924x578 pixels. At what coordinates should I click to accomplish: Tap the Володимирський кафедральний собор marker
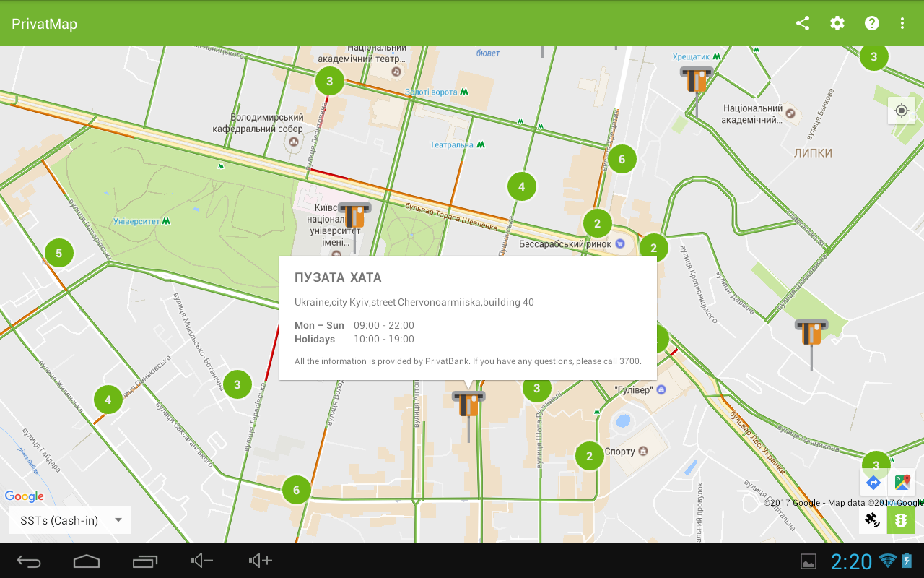(x=294, y=142)
